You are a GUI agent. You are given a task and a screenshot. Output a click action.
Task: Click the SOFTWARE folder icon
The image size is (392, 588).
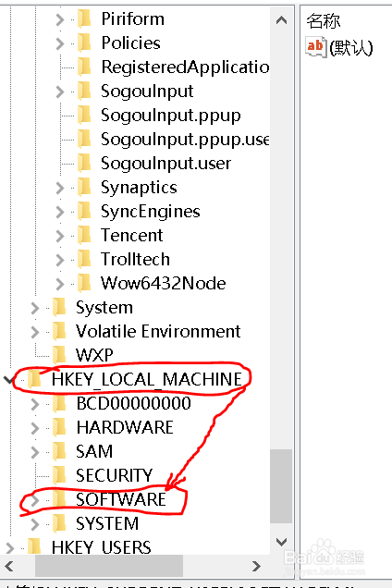pyautogui.click(x=59, y=499)
